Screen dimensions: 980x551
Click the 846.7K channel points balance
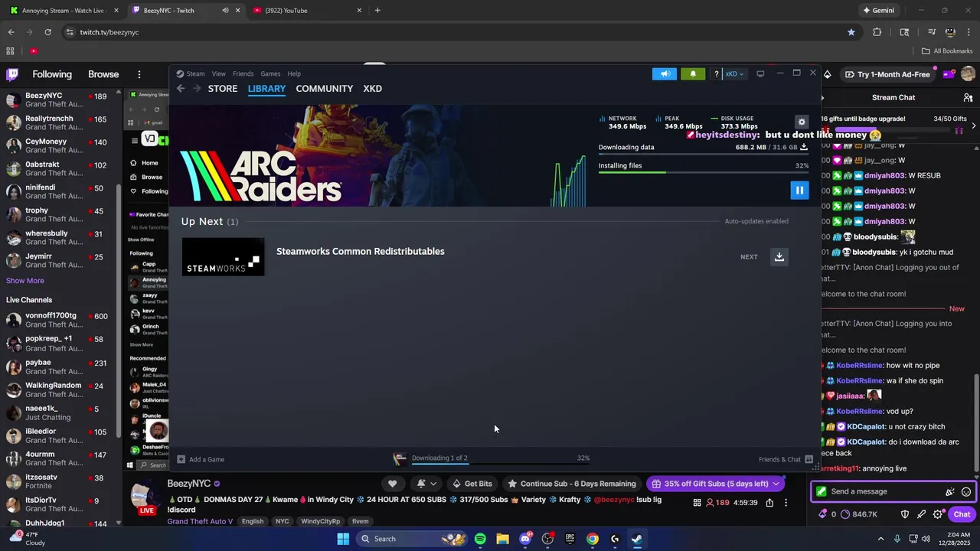click(x=861, y=514)
